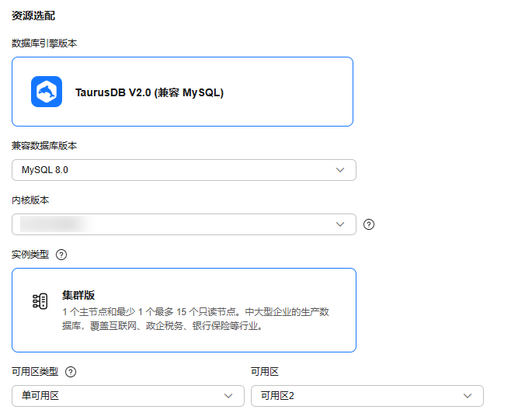Image resolution: width=532 pixels, height=420 pixels.
Task: Click the 数据库引擎版本 label
Action: pyautogui.click(x=44, y=43)
